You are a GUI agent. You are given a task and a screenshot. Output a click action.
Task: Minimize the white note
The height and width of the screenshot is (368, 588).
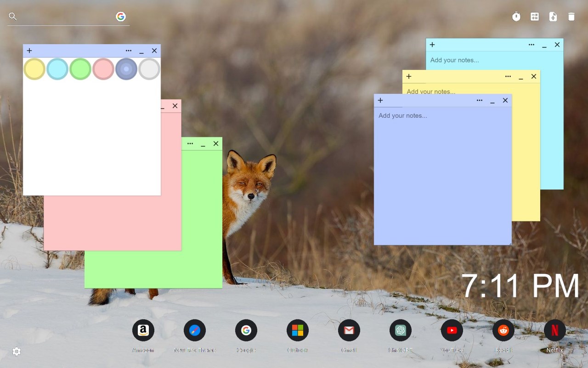[x=141, y=51]
